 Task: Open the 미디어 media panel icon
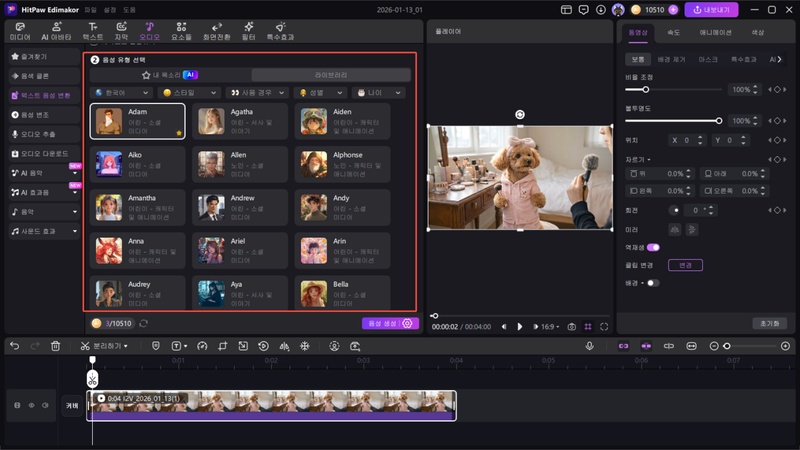(20, 31)
